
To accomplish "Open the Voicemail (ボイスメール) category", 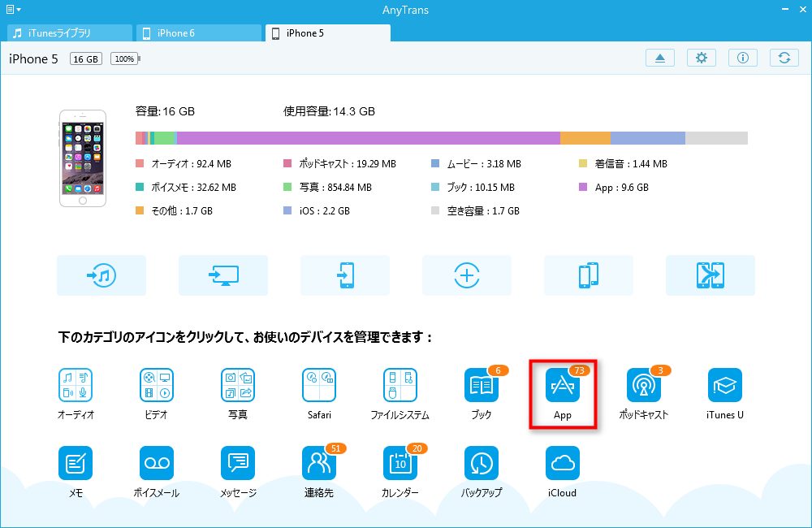I will coord(157,463).
